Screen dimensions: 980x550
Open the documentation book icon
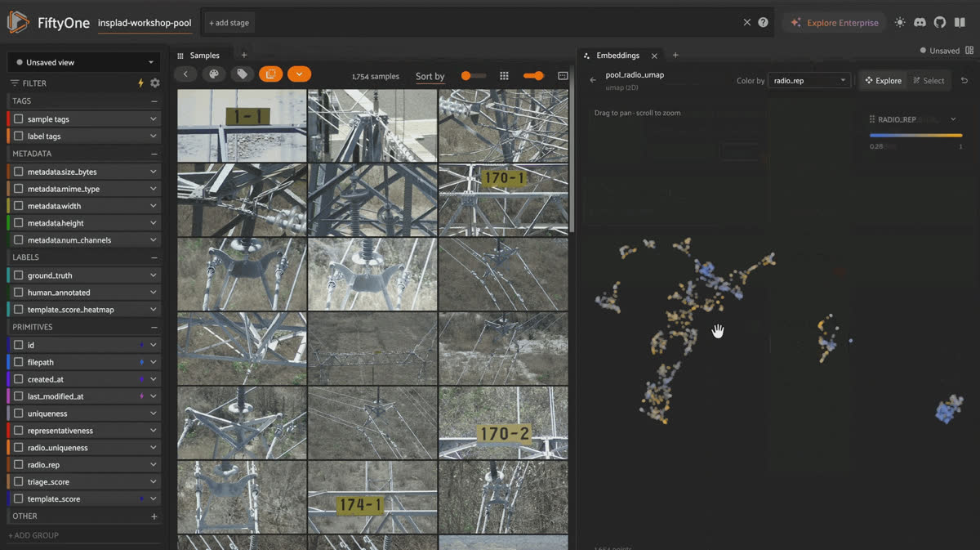tap(960, 23)
